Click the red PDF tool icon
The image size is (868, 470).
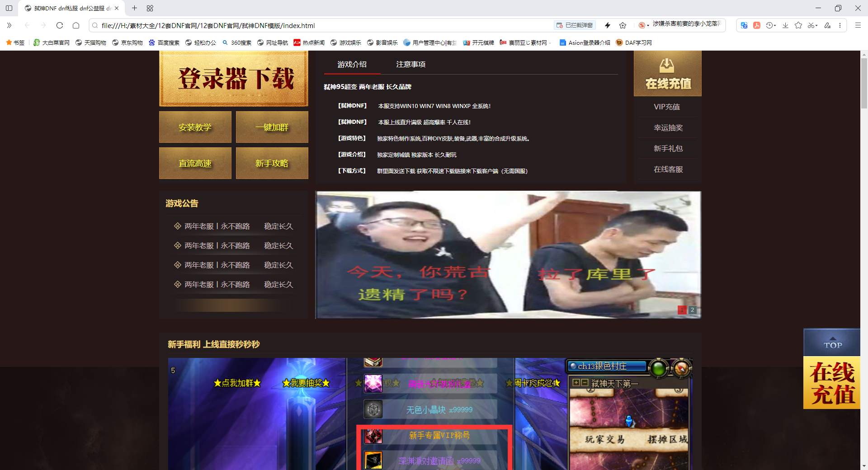(x=757, y=25)
